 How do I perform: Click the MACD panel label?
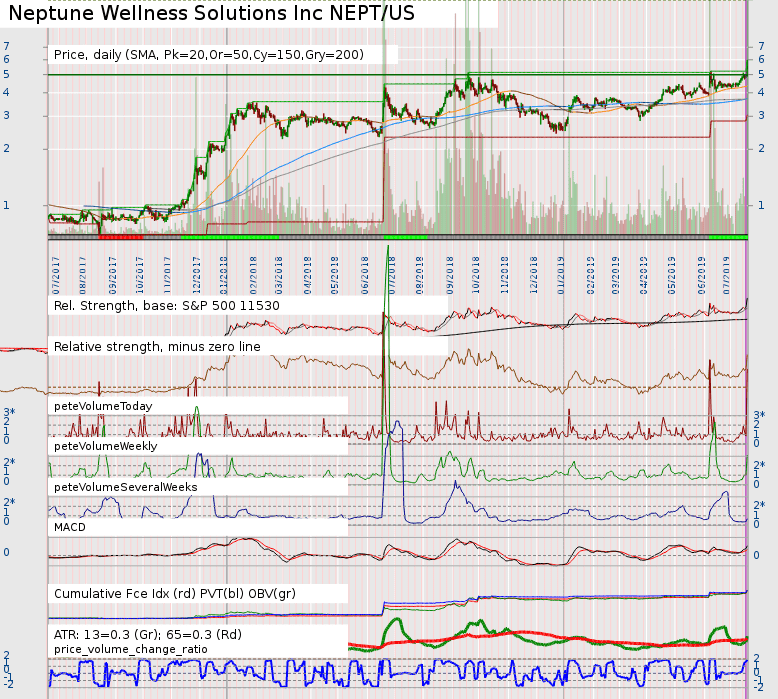(x=69, y=527)
